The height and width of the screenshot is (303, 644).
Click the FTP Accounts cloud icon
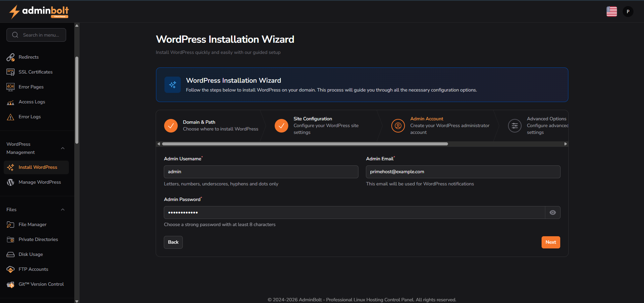pyautogui.click(x=11, y=269)
